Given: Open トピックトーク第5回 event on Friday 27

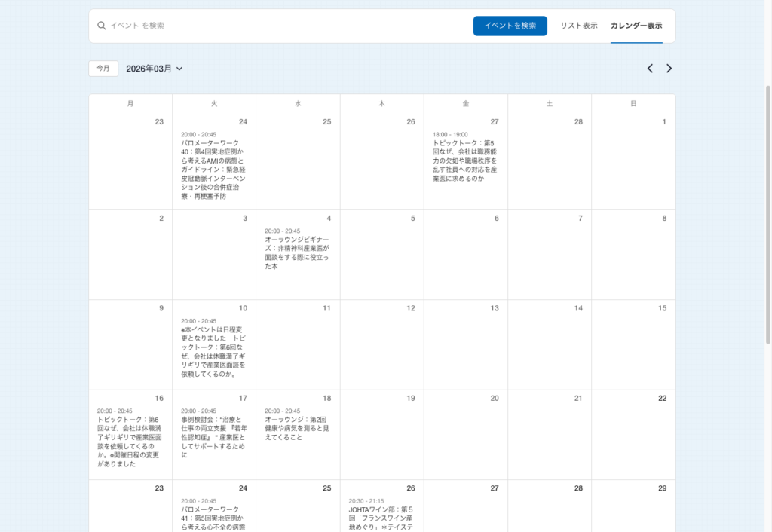Looking at the screenshot, I should (x=465, y=161).
